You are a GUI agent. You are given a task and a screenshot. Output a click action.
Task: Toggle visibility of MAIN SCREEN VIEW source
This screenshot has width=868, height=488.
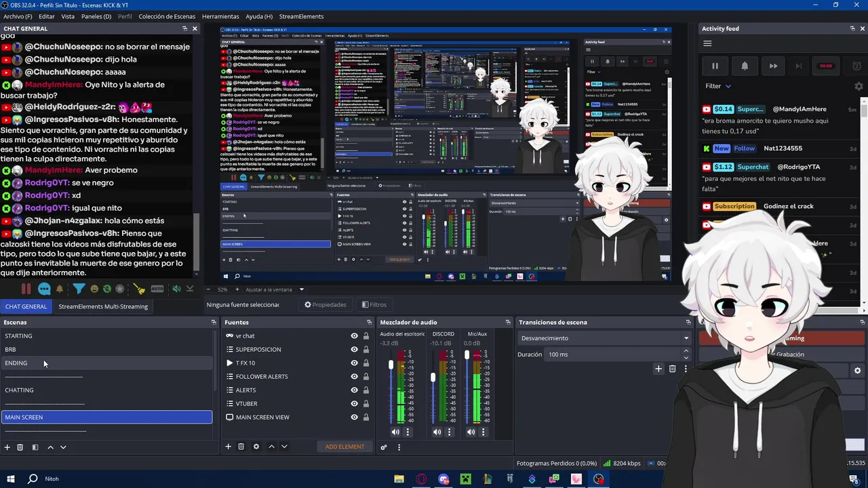(354, 417)
